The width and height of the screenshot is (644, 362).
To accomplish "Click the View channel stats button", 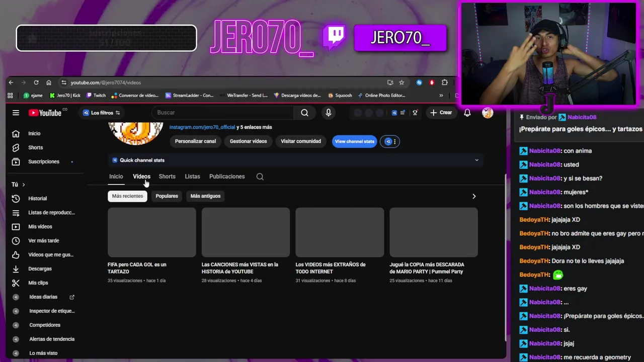I will tap(355, 141).
